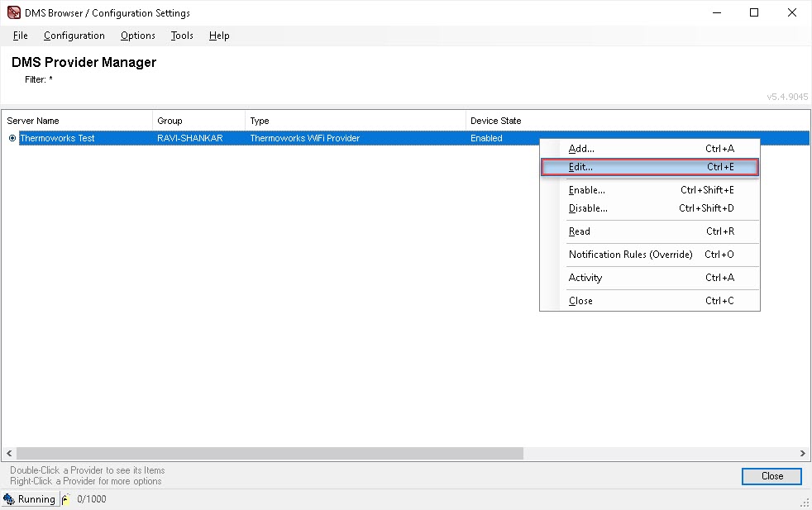Image resolution: width=812 pixels, height=510 pixels.
Task: Click the flag icon beside the 0/1000 counter
Action: (x=65, y=499)
